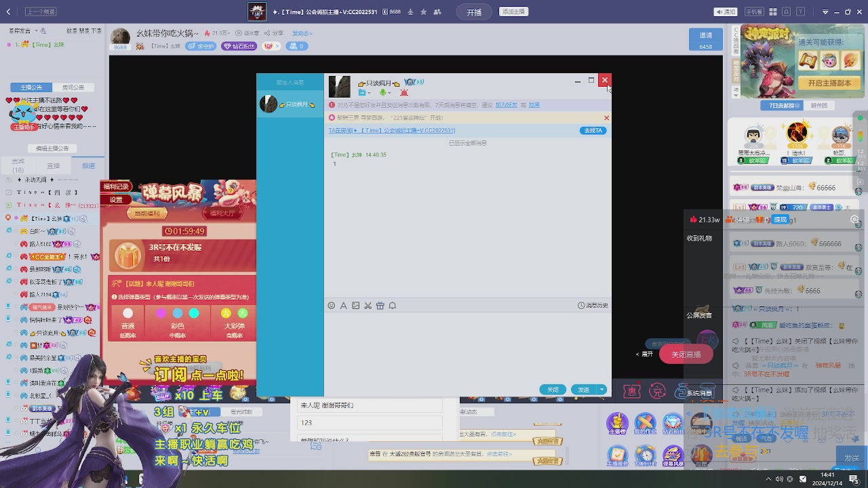The width and height of the screenshot is (868, 488).
Task: Open the TA在房间 room link
Action: click(392, 131)
